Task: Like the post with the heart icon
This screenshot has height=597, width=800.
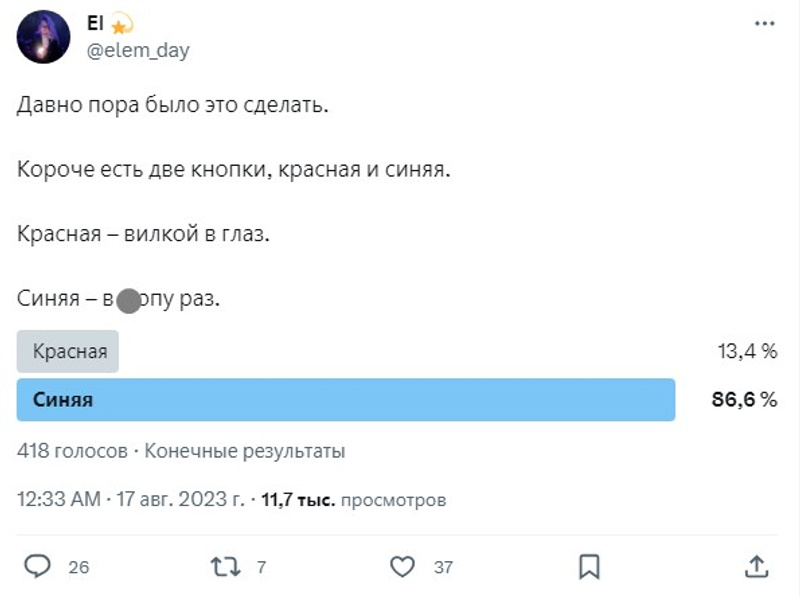Action: coord(402,567)
